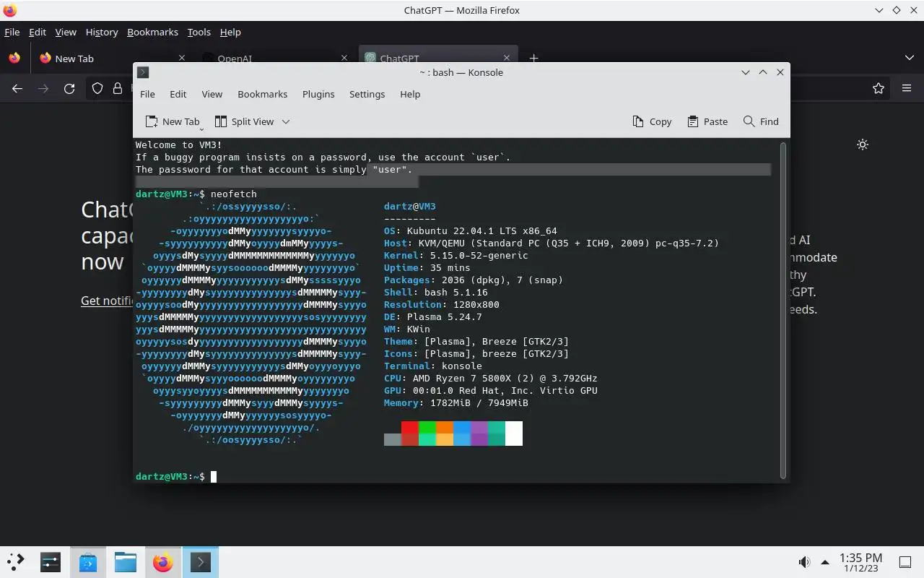Open Firefox Help menu at top
924x578 pixels.
coord(230,32)
